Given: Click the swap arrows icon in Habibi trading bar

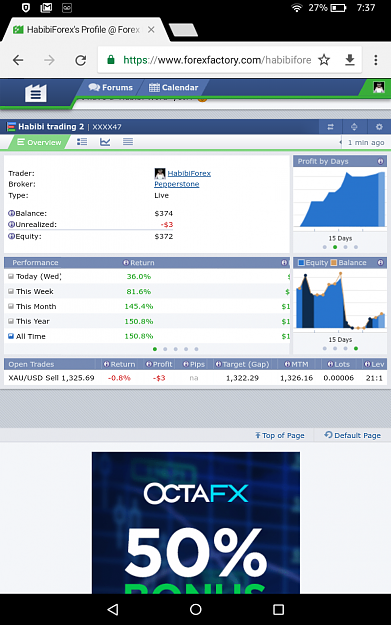Looking at the screenshot, I should click(330, 127).
